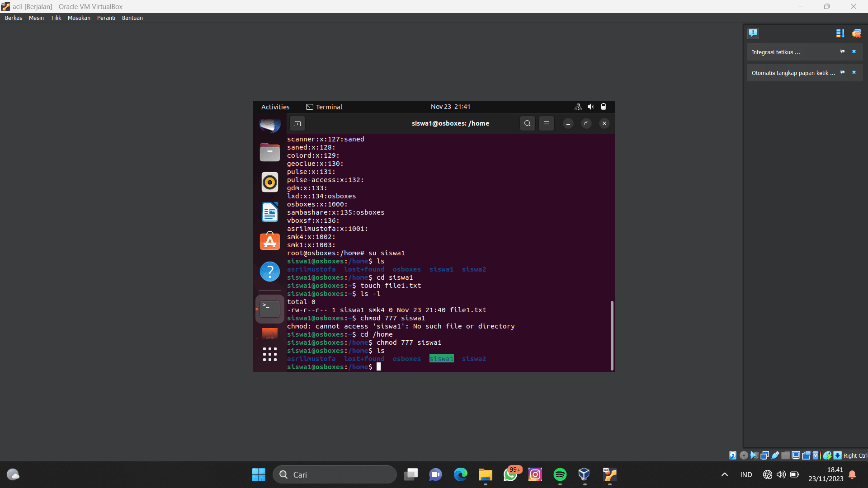The image size is (868, 488).
Task: Show hidden tray icons chevron
Action: coord(725,474)
